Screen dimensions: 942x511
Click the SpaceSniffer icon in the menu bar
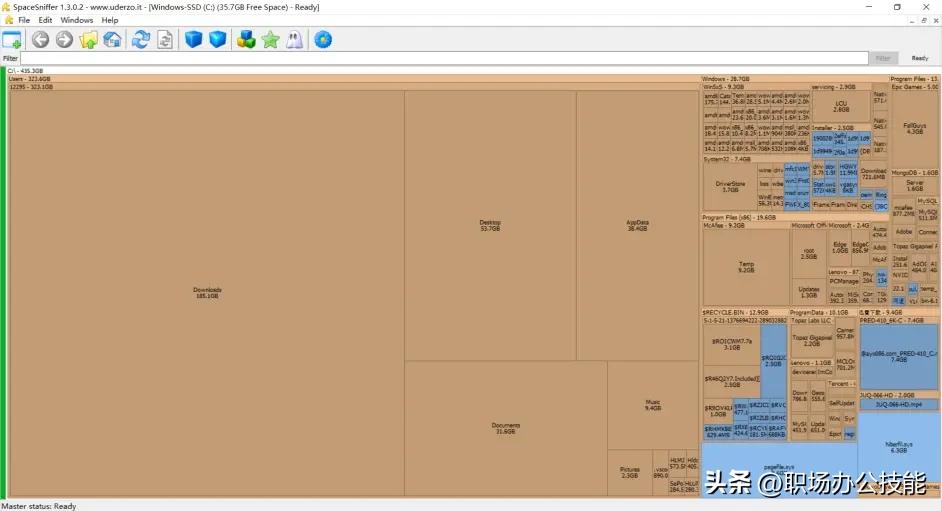coord(8,20)
